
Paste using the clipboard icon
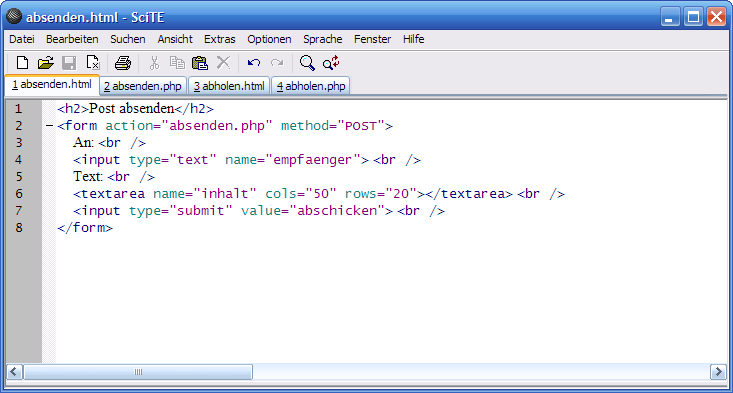(x=200, y=63)
